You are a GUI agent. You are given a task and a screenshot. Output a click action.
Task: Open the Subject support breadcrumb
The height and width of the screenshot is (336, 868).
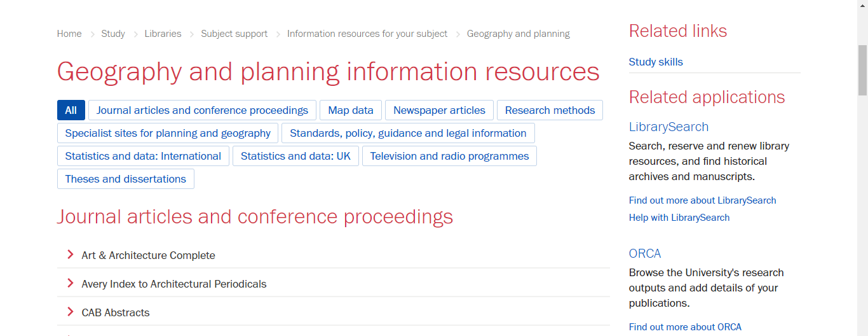pos(234,34)
